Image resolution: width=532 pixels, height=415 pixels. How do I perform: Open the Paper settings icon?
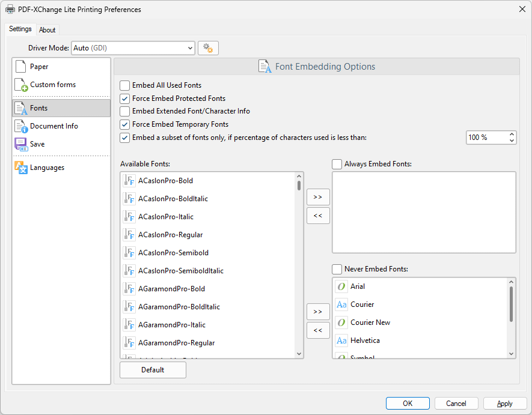click(x=20, y=67)
